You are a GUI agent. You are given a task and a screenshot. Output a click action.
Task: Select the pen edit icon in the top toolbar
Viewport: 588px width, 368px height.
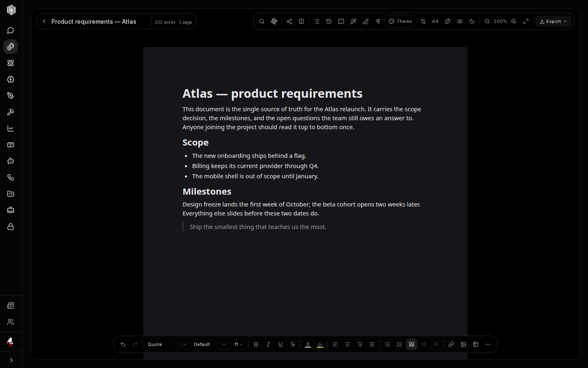point(365,21)
